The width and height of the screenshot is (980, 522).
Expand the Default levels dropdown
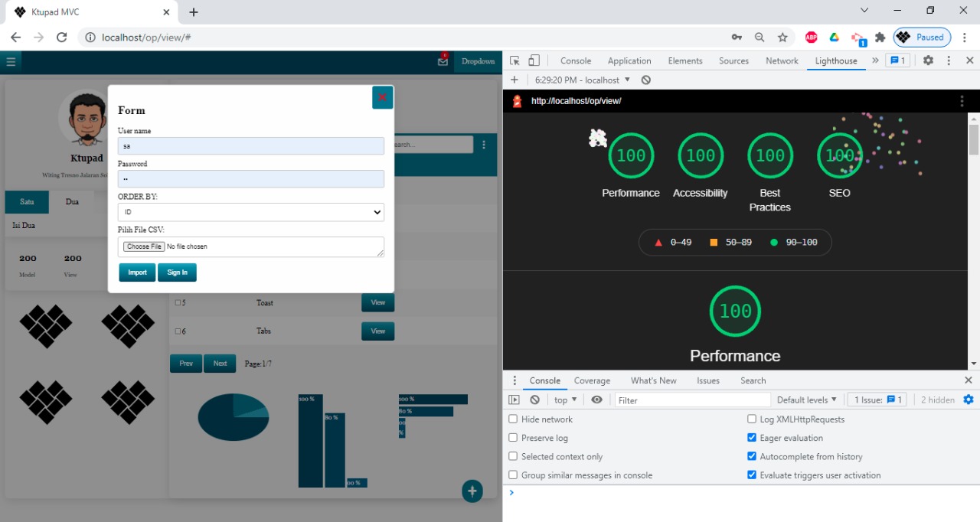coord(806,400)
